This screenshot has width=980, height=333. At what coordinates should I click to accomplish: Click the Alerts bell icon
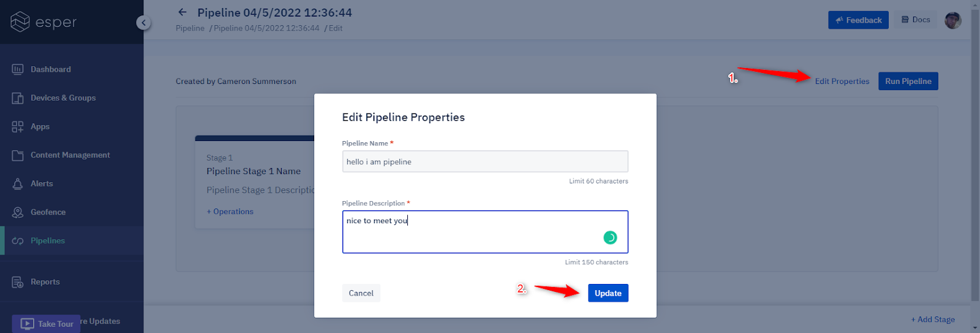tap(18, 183)
